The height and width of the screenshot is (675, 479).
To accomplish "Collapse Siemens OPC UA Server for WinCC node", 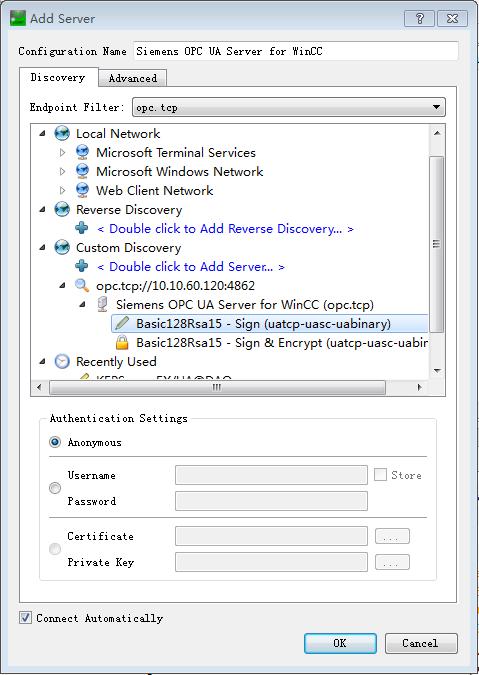I will click(83, 305).
